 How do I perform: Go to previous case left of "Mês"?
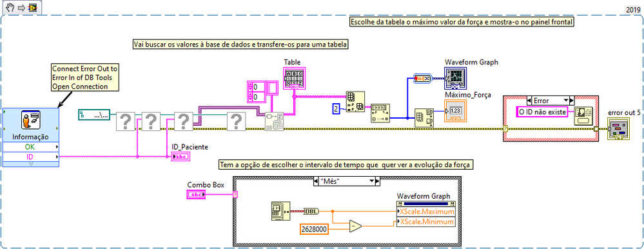point(315,181)
